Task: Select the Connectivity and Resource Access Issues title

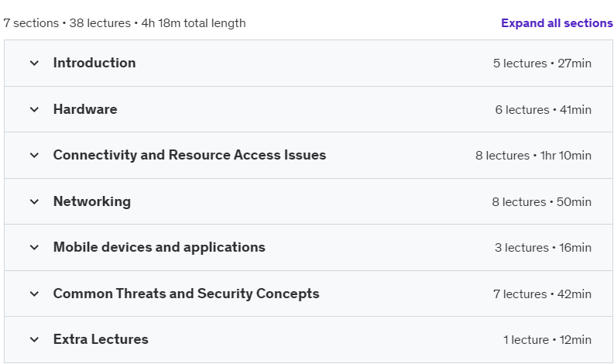Action: pyautogui.click(x=190, y=155)
